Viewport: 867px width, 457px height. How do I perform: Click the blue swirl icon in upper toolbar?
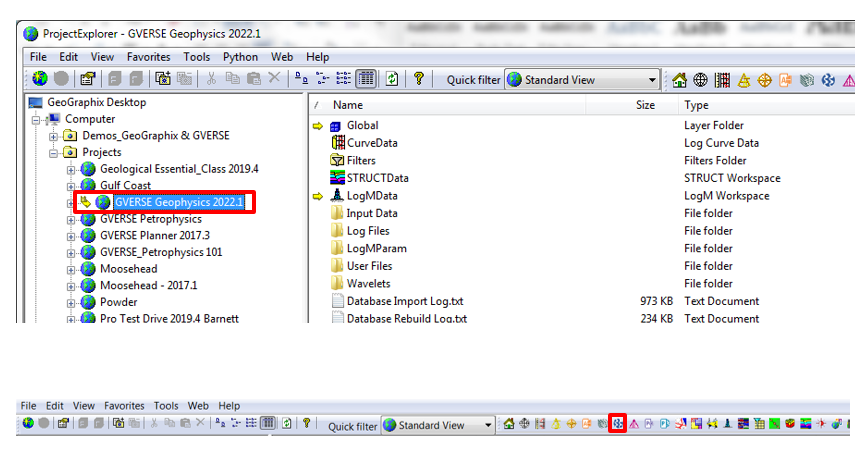[828, 80]
